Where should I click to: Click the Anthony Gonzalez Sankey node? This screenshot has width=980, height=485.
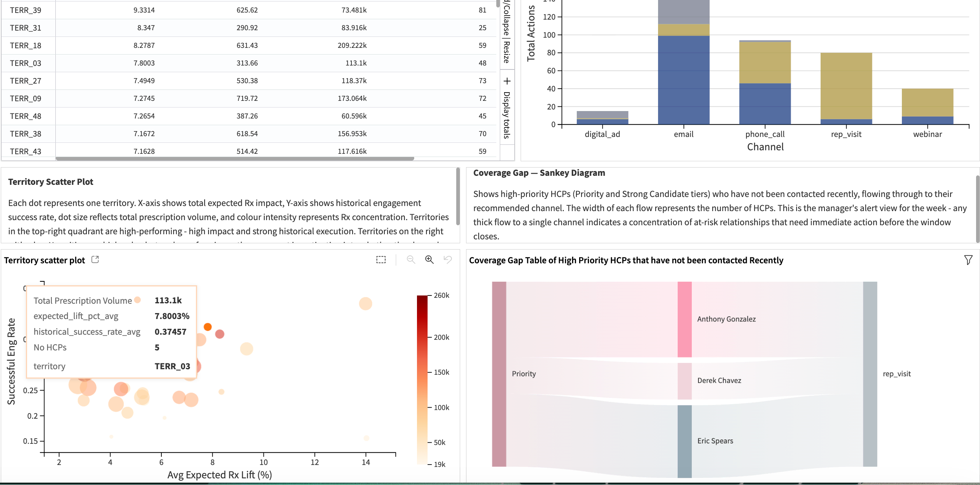pyautogui.click(x=684, y=319)
